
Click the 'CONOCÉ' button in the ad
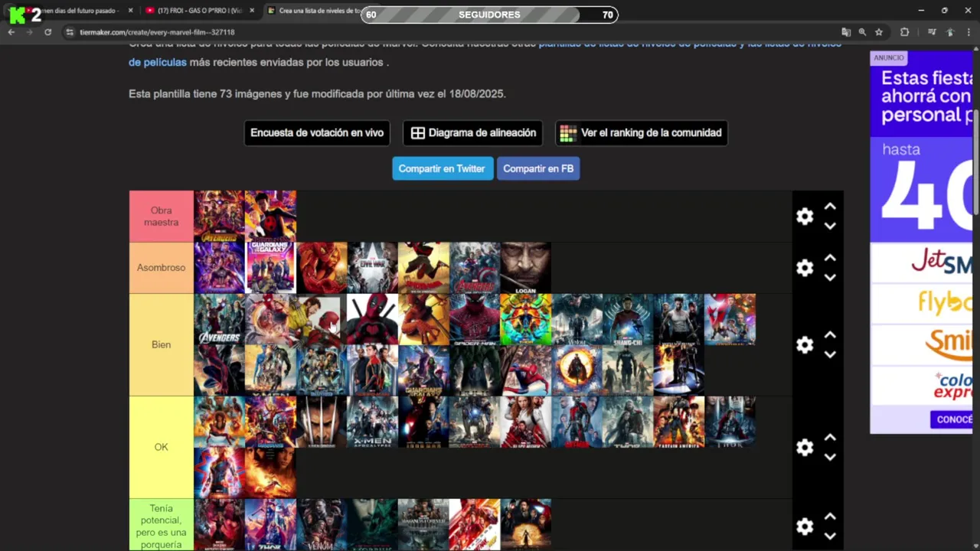click(952, 419)
